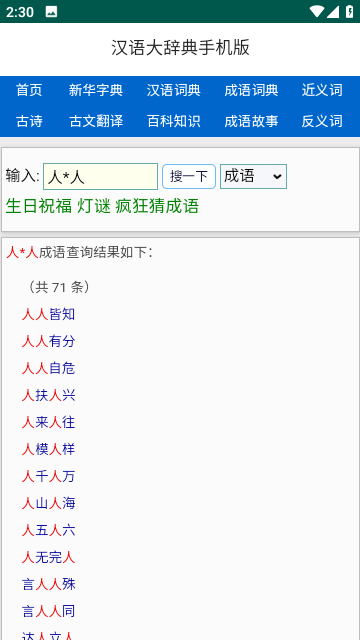Click the 汉语大辞典手机版 page title
This screenshot has width=360, height=640.
coord(180,48)
